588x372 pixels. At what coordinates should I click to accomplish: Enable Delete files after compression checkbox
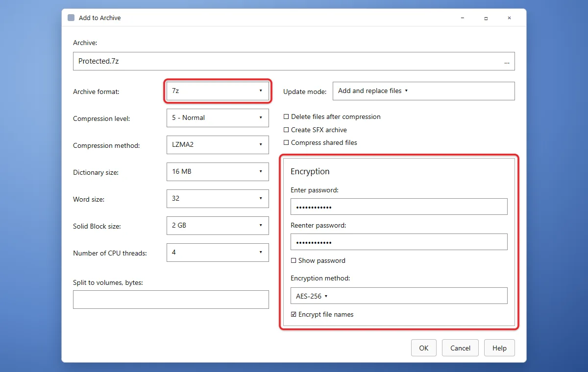286,117
